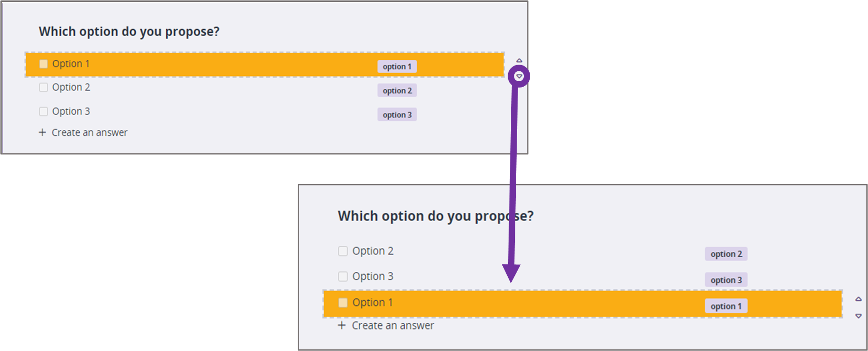Click move-down arrow in panel listing Option 1 first
The height and width of the screenshot is (351, 868).
[519, 76]
